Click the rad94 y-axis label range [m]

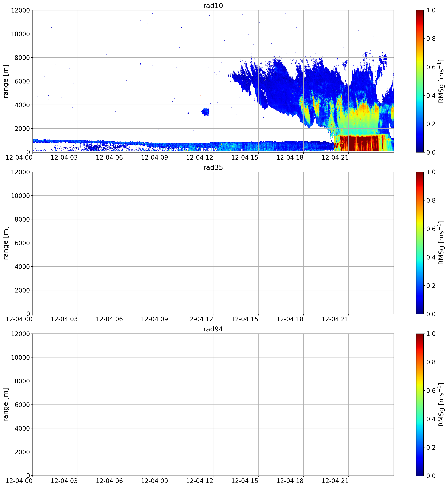[x=6, y=405]
